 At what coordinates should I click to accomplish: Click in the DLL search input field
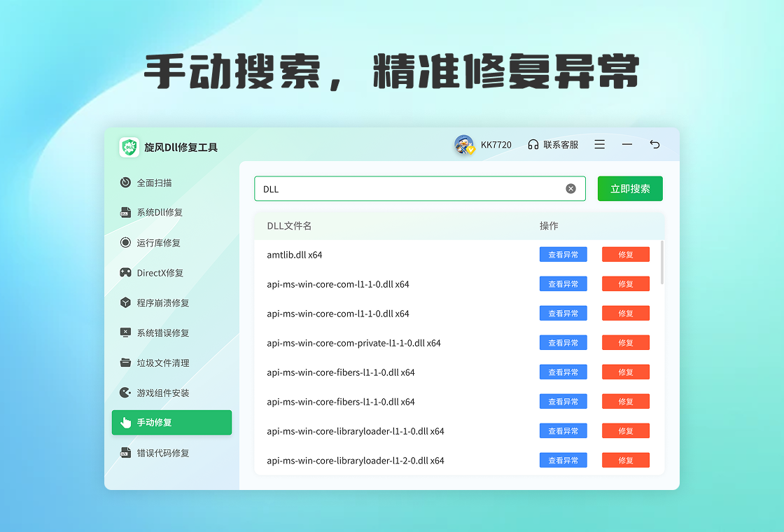coord(409,189)
